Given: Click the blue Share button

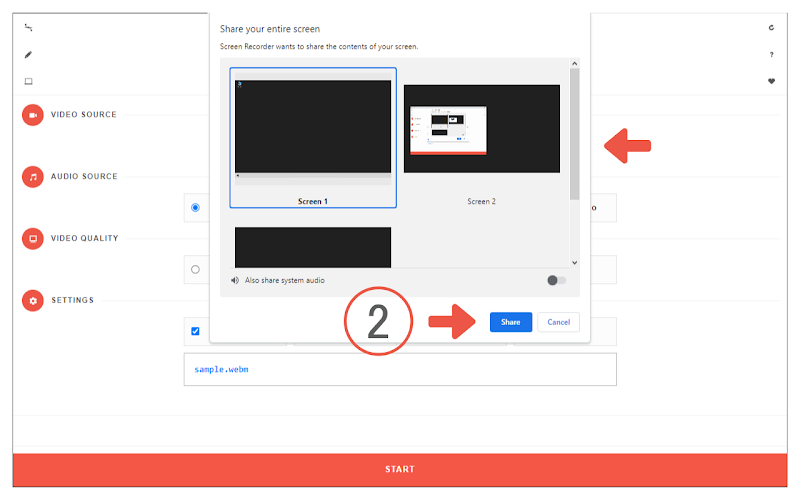Looking at the screenshot, I should [x=511, y=322].
